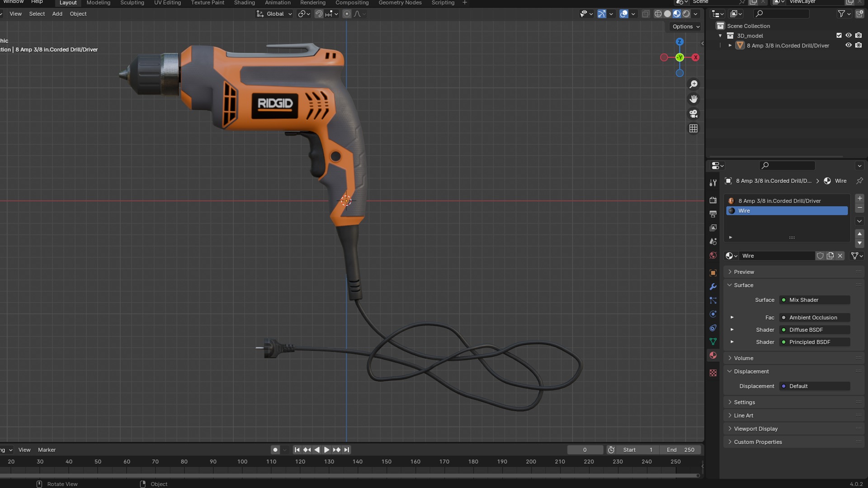Toggle proportional editing
Screen dimensions: 868x488
pos(347,14)
